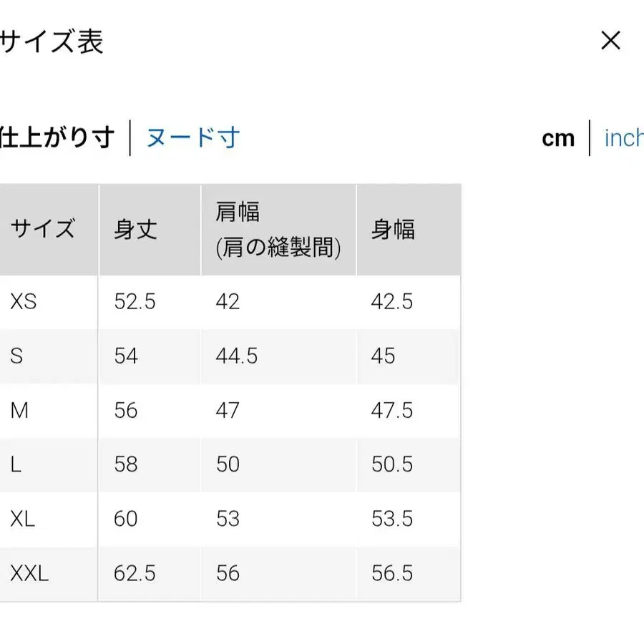
Task: Select the L size row label
Action: 15,465
